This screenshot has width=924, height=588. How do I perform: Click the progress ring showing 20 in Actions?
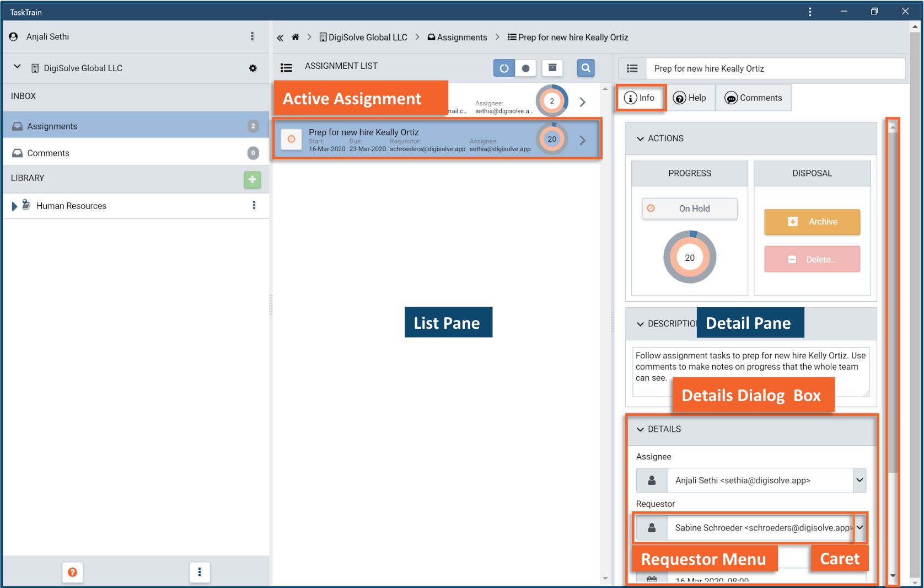[x=689, y=258]
